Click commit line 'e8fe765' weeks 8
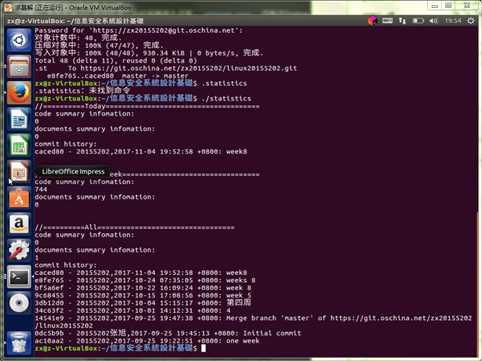The image size is (482, 361). (x=145, y=280)
